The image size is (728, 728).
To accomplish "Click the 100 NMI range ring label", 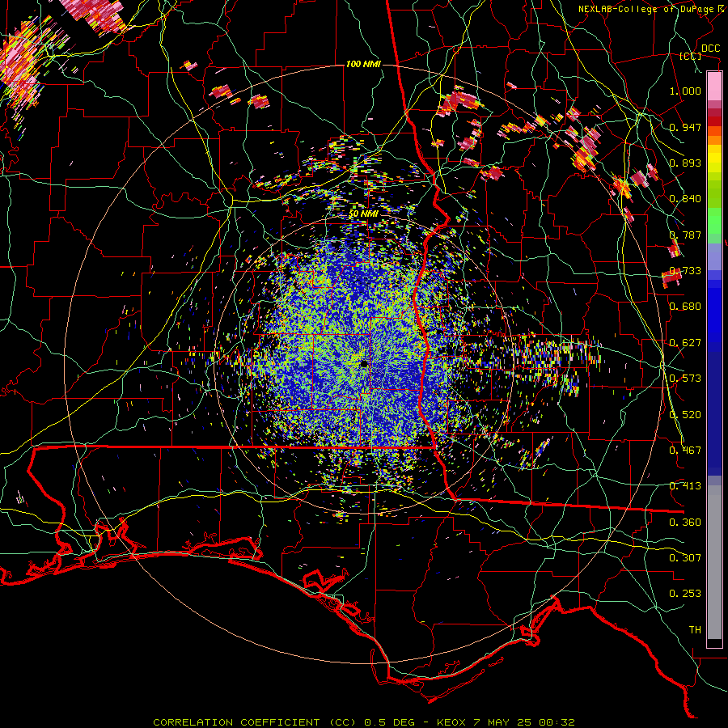I will point(363,64).
